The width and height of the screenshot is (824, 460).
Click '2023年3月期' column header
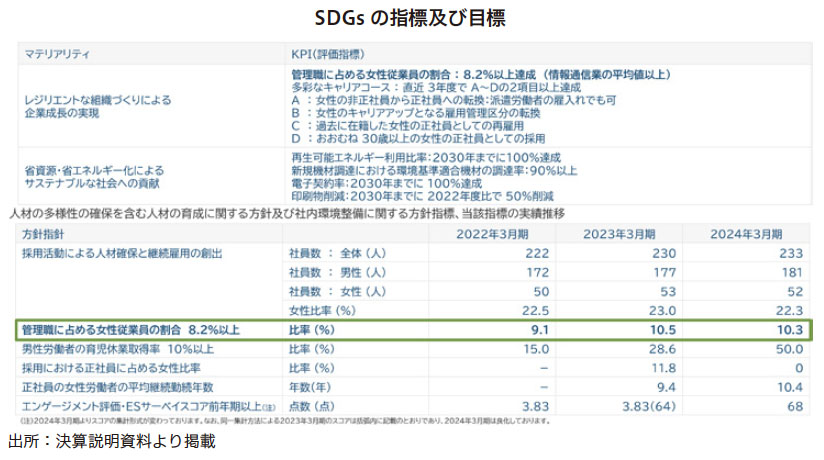619,234
